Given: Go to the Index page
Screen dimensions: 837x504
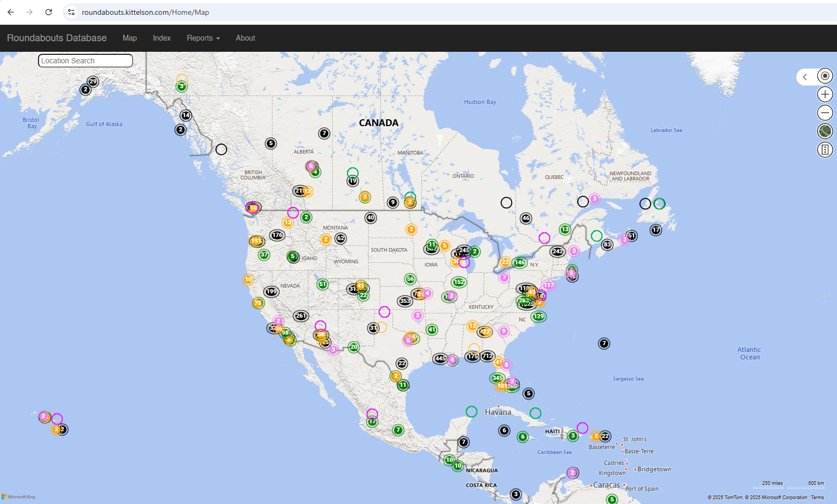Looking at the screenshot, I should (x=162, y=38).
